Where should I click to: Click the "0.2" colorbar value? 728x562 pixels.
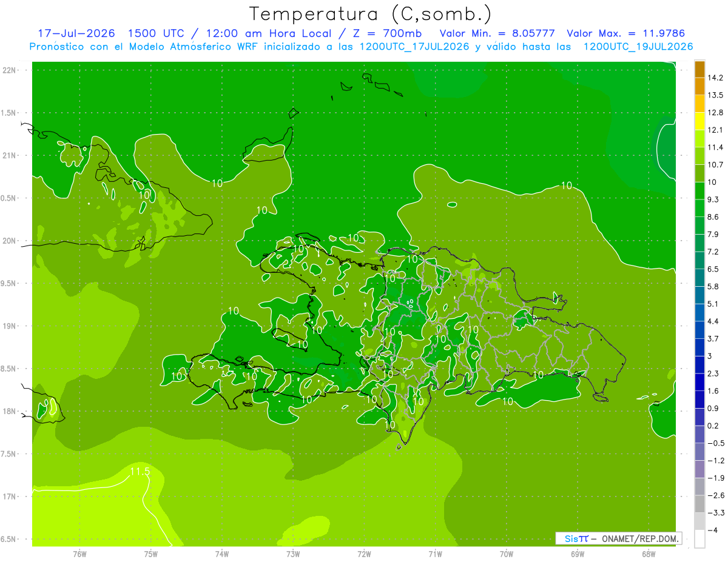(713, 426)
